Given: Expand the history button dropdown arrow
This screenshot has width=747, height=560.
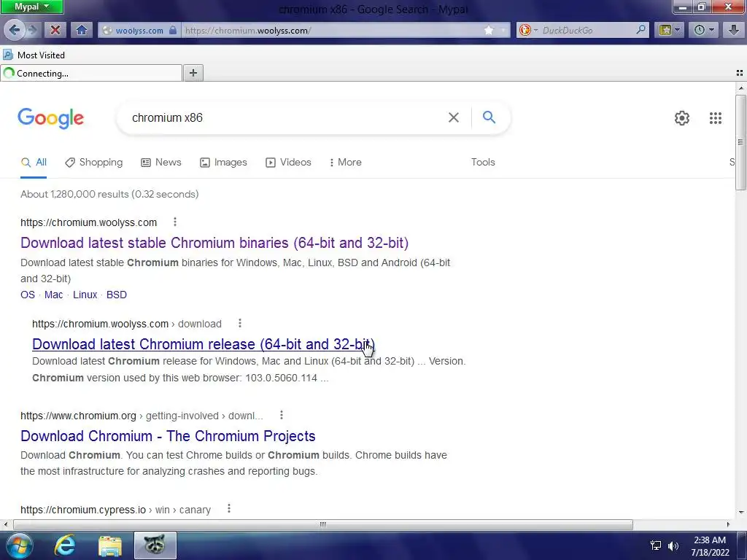Looking at the screenshot, I should 711,30.
